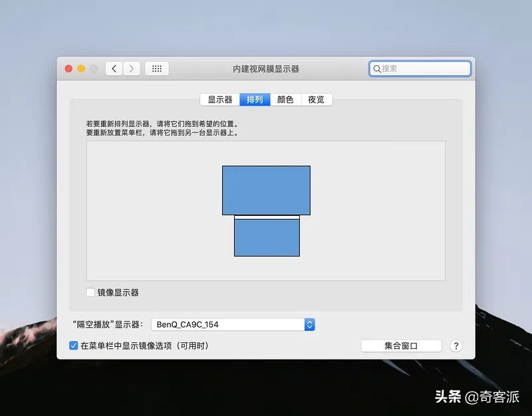Click the yellow minimize window button
532x416 pixels.
click(81, 69)
